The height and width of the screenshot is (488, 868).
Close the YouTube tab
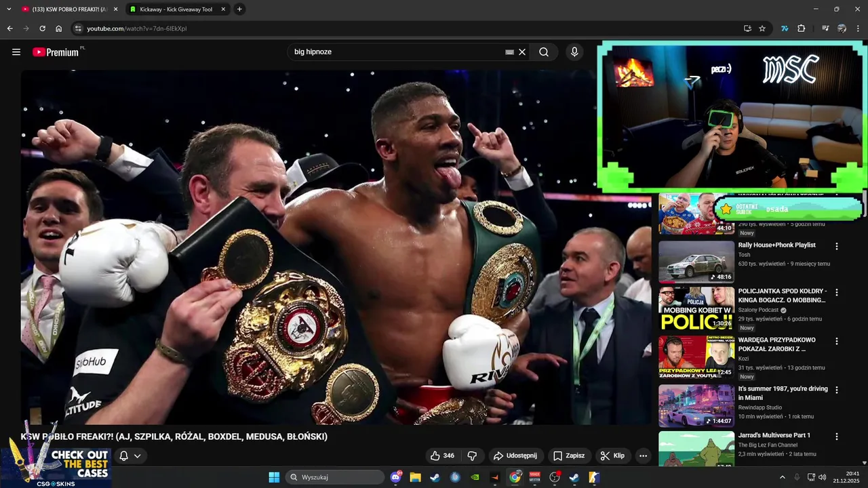click(x=115, y=9)
